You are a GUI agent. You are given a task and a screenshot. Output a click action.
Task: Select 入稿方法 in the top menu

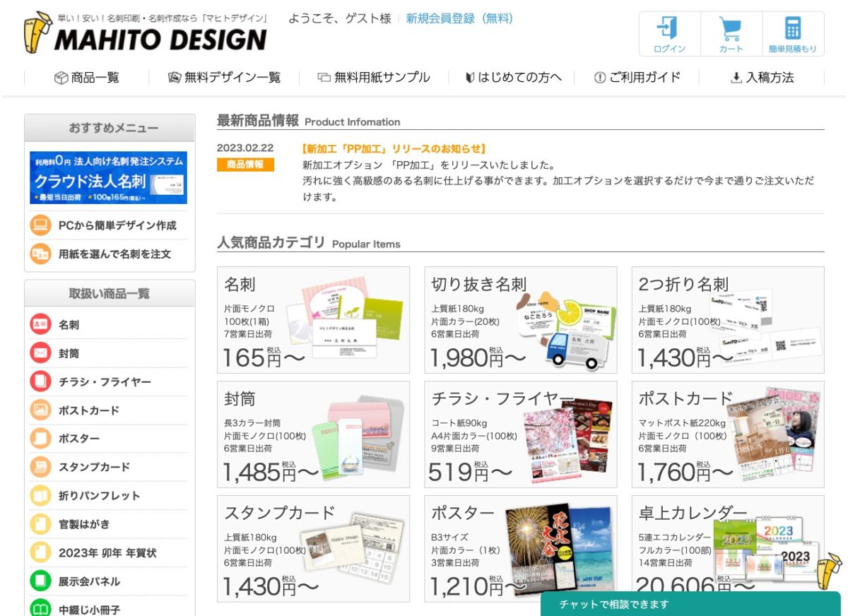762,78
